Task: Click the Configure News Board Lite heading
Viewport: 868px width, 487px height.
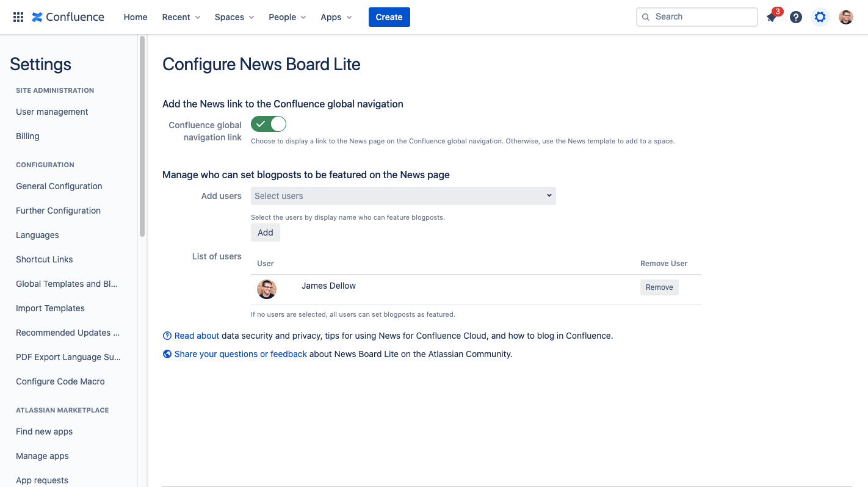Action: point(261,64)
